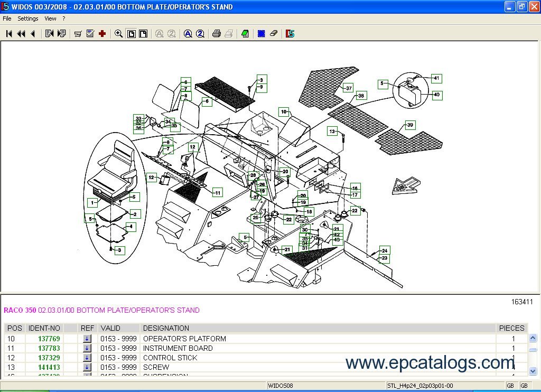Click the green book icon

pos(245,34)
